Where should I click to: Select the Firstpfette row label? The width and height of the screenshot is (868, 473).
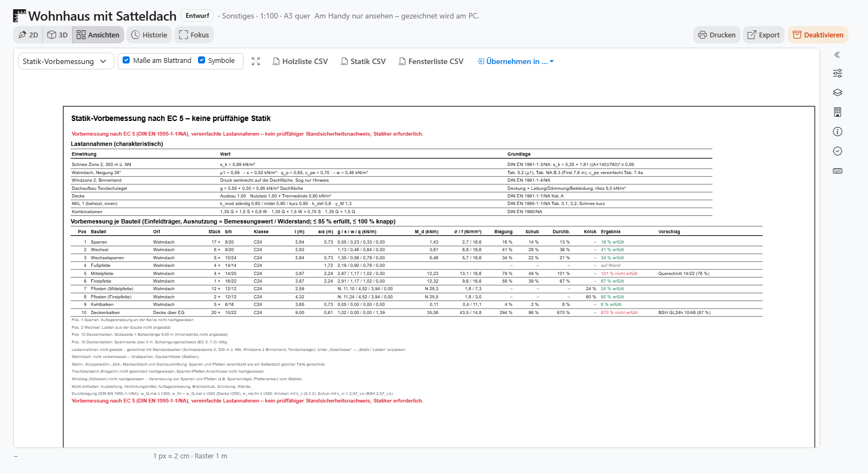[101, 281]
